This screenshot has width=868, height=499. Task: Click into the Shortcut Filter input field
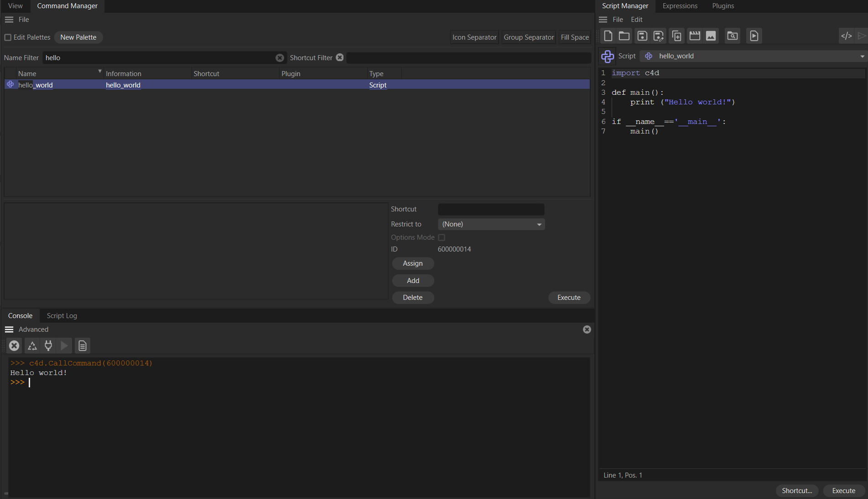click(x=468, y=58)
